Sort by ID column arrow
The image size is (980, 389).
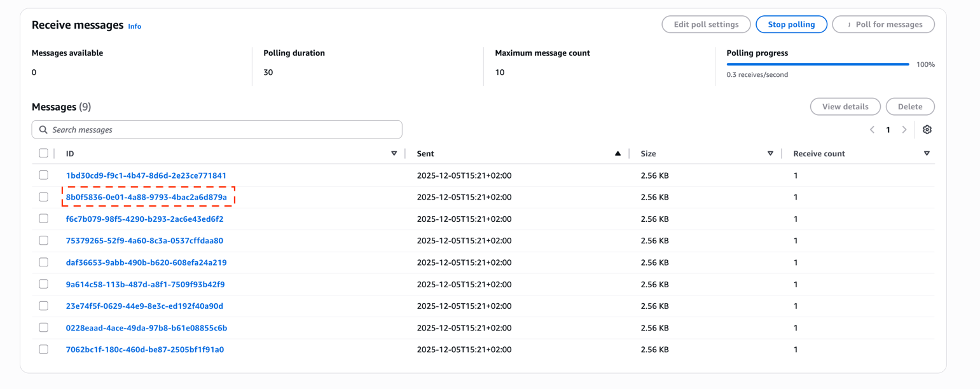pos(394,154)
